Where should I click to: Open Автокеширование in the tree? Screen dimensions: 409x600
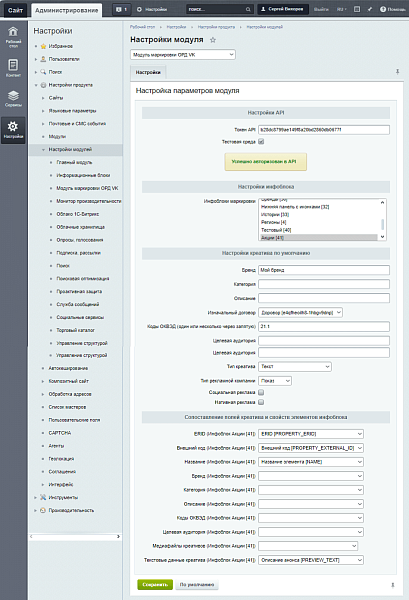[x=68, y=368]
